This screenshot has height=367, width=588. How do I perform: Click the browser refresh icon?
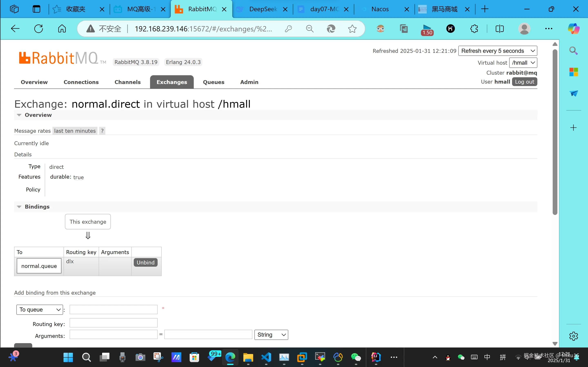(x=38, y=29)
